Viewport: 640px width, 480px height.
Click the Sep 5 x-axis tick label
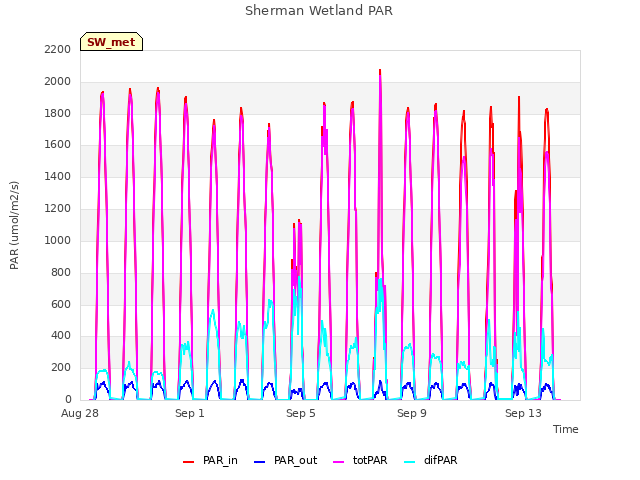(x=301, y=413)
